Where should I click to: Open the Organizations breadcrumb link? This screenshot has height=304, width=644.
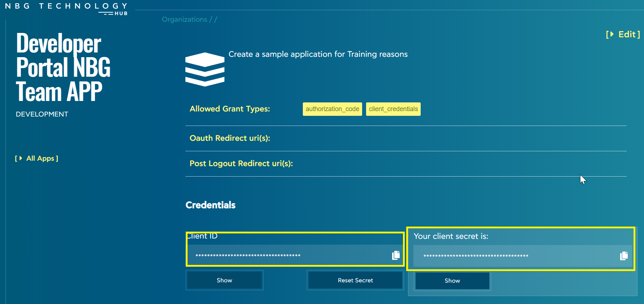point(184,20)
